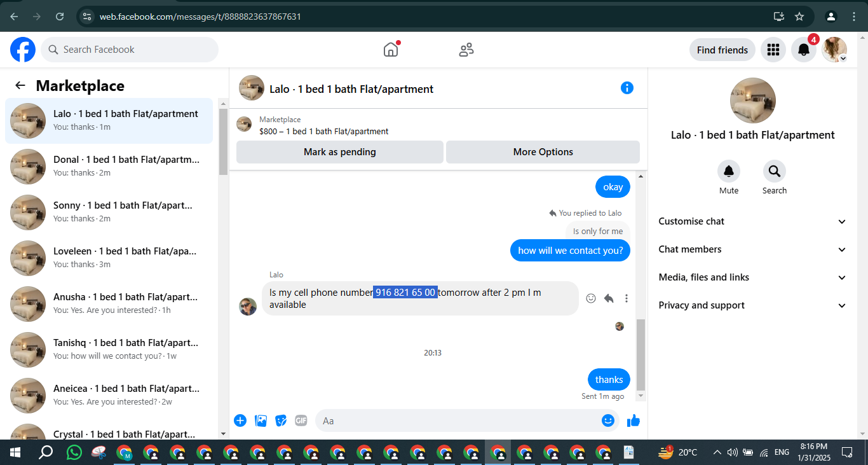
Task: Open the $800 Marketplace listing link
Action: [323, 132]
